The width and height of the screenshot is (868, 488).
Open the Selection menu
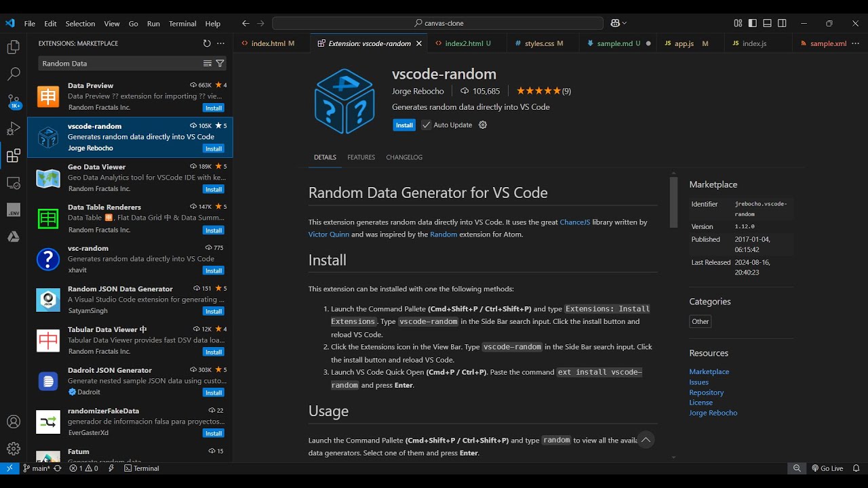click(x=80, y=23)
